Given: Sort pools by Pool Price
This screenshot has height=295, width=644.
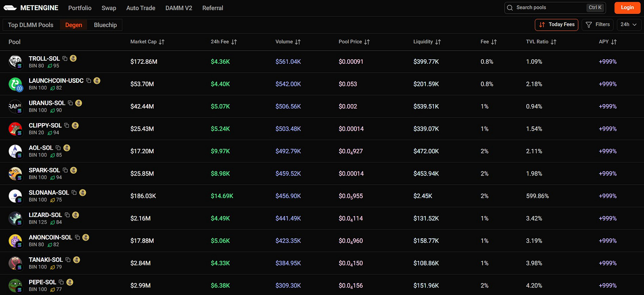Looking at the screenshot, I should point(354,42).
